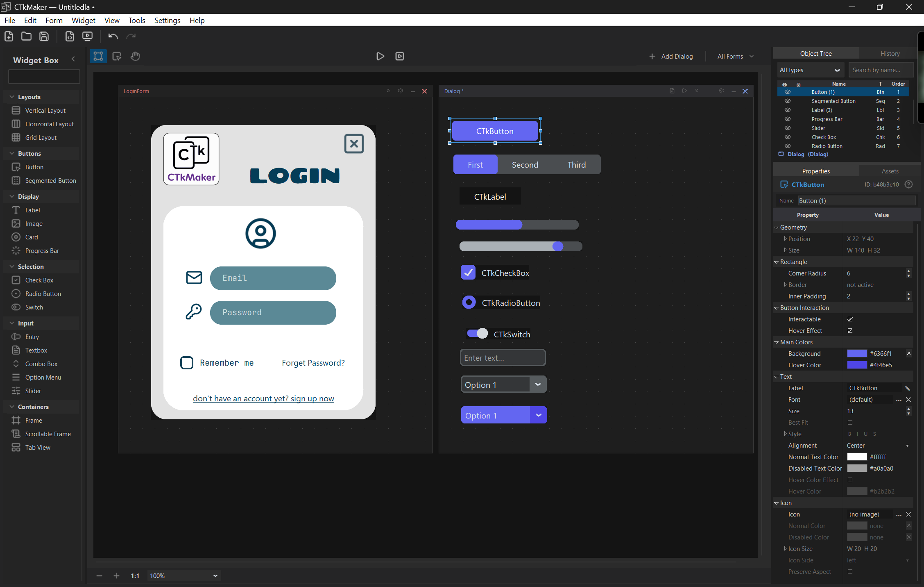924x587 pixels.
Task: Select the CTkRadioButton in Dialog
Action: [x=469, y=303]
